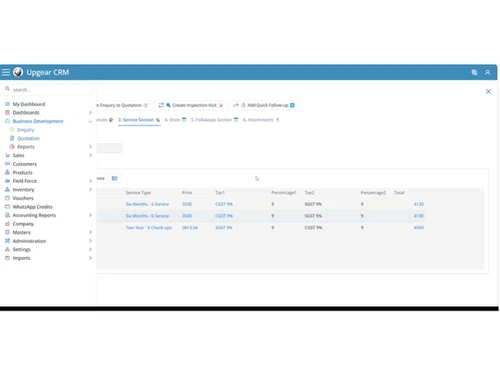Expand the Masters chevron
The image size is (500, 375).
[x=90, y=232]
